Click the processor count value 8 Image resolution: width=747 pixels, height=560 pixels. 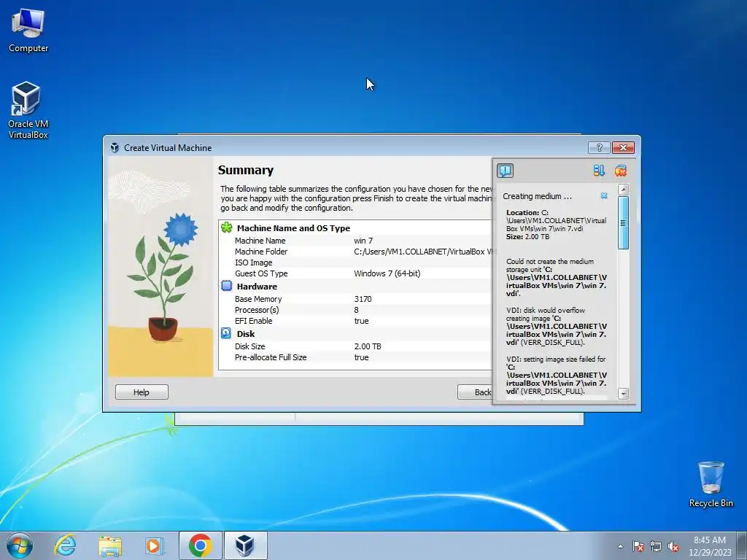pyautogui.click(x=356, y=310)
